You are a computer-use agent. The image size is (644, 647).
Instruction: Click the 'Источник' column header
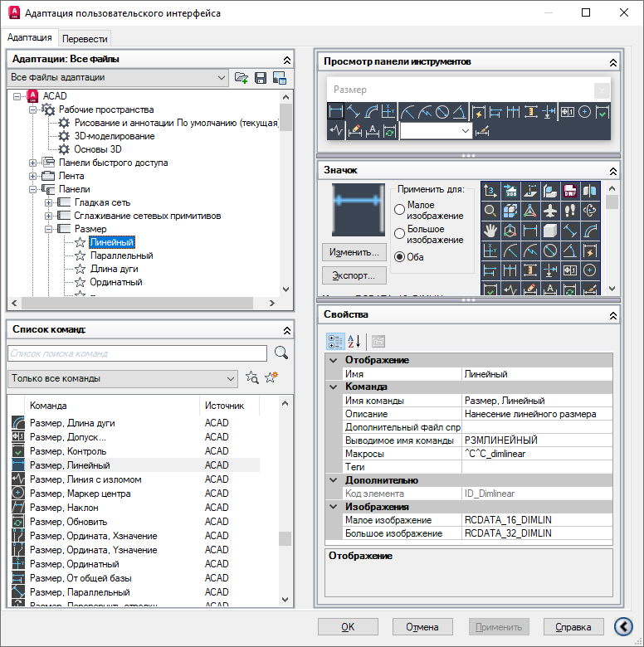[x=229, y=406]
